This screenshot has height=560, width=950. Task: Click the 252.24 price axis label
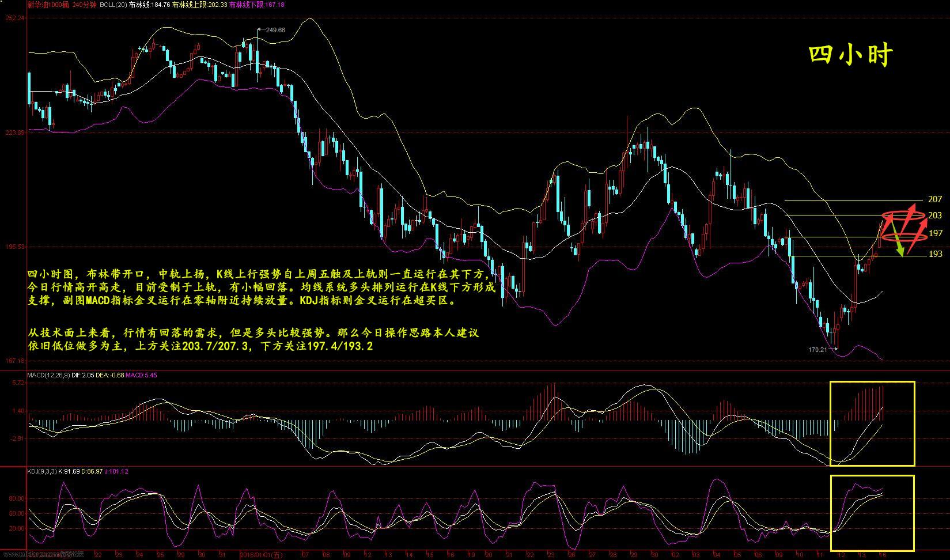click(14, 18)
